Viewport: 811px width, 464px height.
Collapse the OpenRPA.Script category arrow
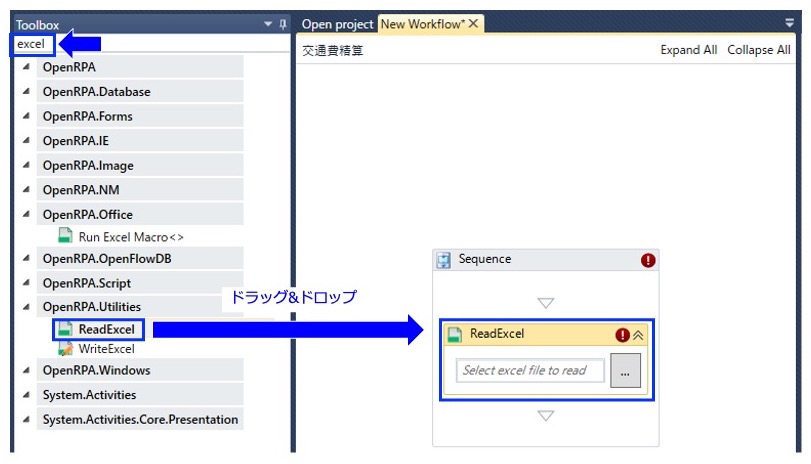coord(26,282)
